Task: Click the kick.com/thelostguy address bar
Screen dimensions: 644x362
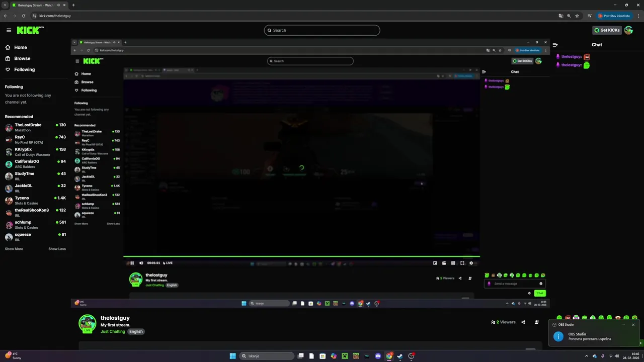Action: (x=55, y=16)
